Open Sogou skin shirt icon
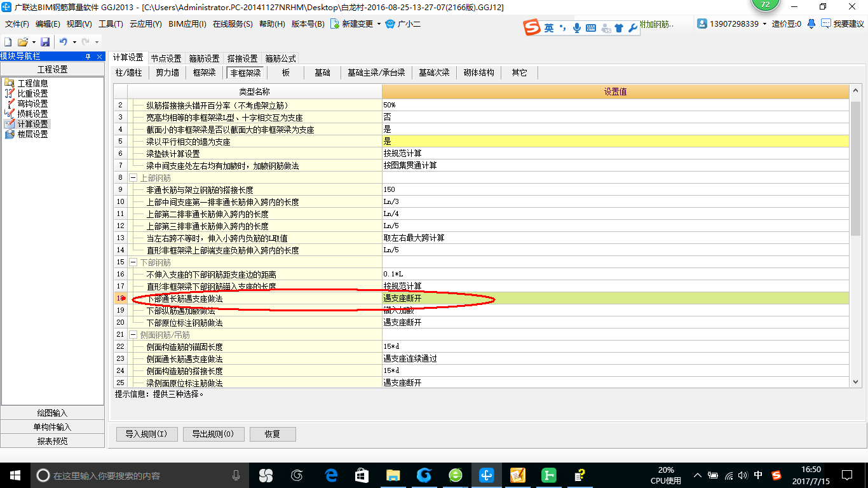 pyautogui.click(x=619, y=28)
